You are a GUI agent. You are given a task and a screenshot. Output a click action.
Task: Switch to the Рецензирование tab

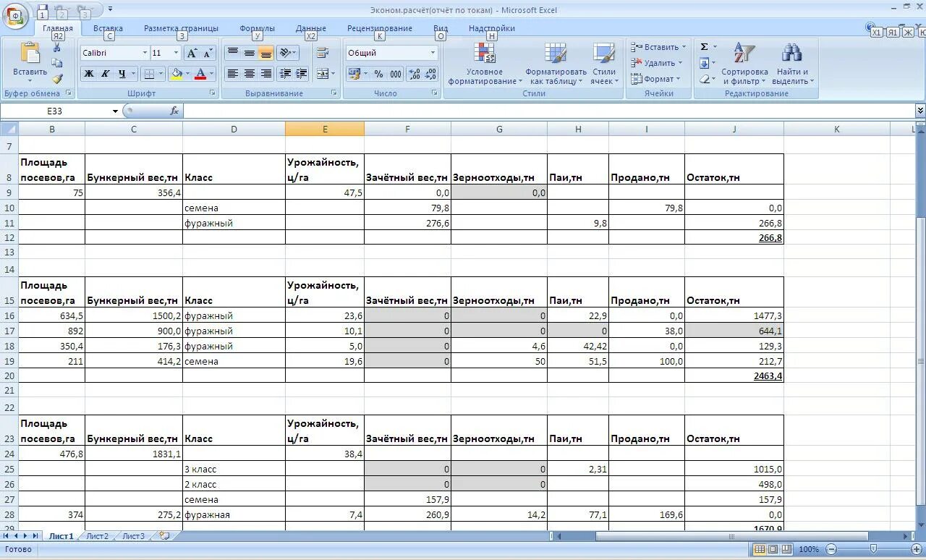tap(379, 28)
